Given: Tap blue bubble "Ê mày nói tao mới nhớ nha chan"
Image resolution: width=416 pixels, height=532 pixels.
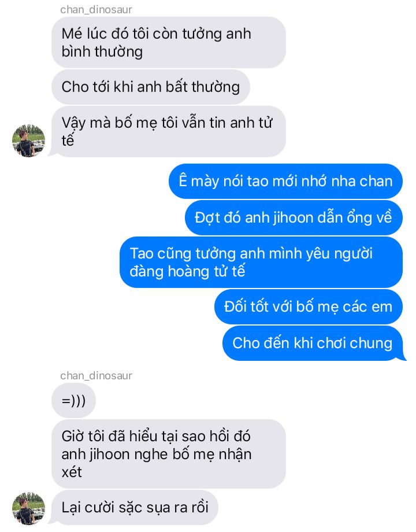Looking at the screenshot, I should (285, 181).
